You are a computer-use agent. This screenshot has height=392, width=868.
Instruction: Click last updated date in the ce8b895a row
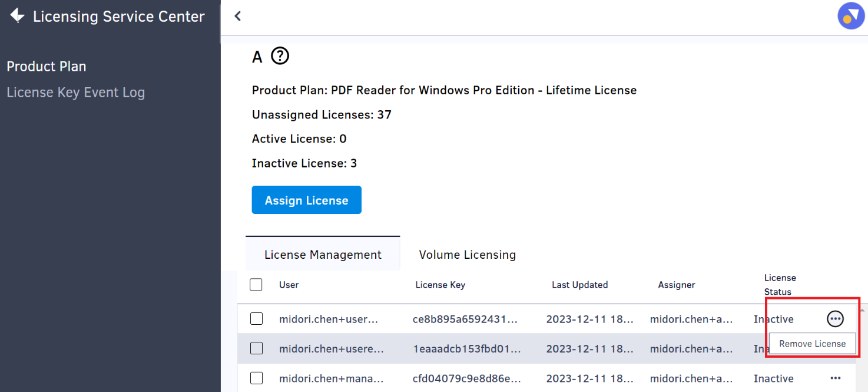590,319
